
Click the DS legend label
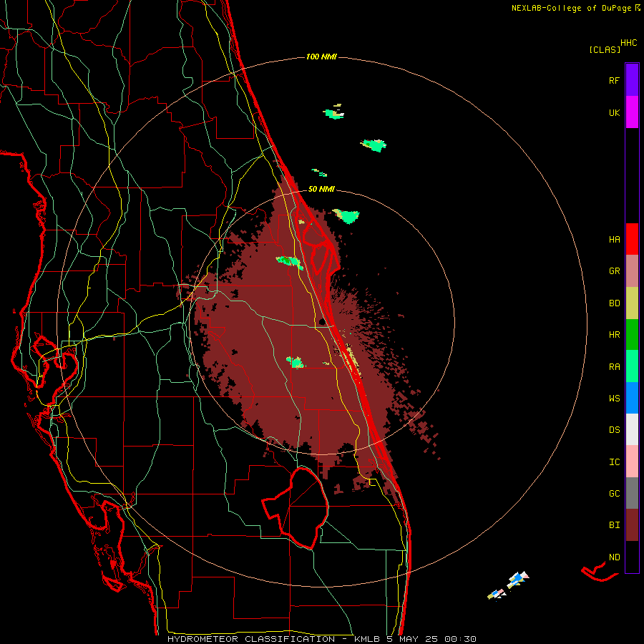(x=614, y=430)
